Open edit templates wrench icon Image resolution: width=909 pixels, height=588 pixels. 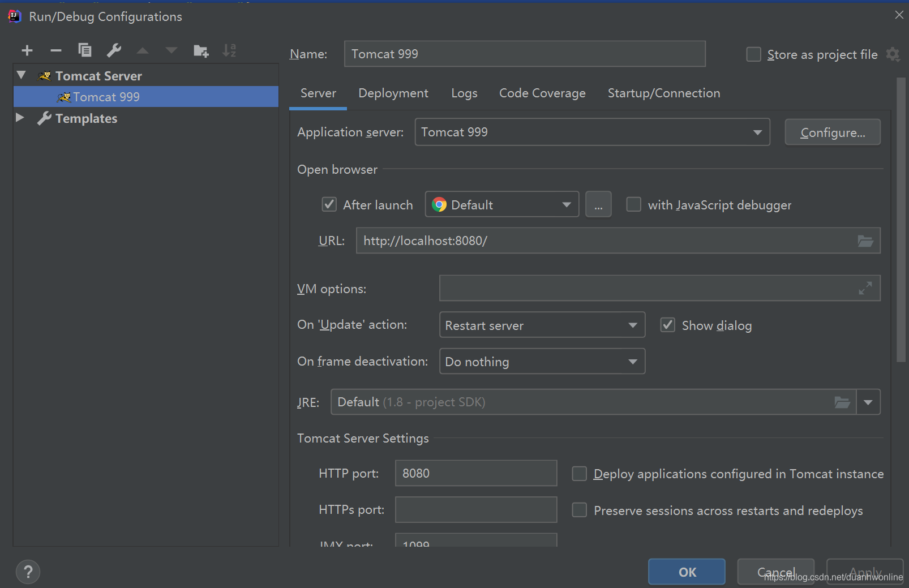coord(114,50)
